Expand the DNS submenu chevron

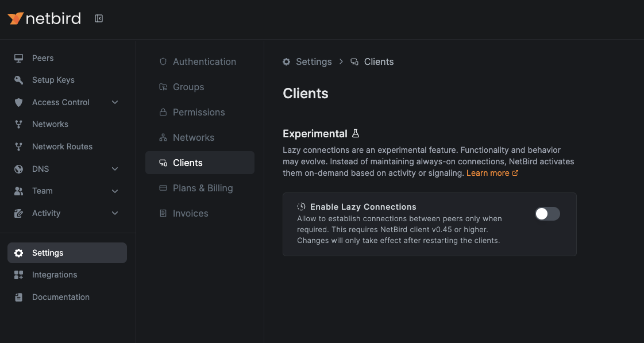(115, 169)
